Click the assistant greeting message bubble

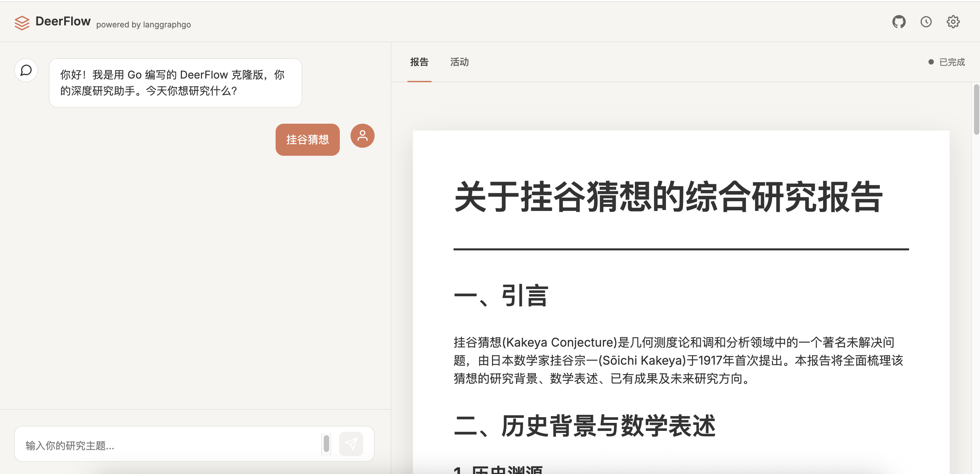coord(175,83)
